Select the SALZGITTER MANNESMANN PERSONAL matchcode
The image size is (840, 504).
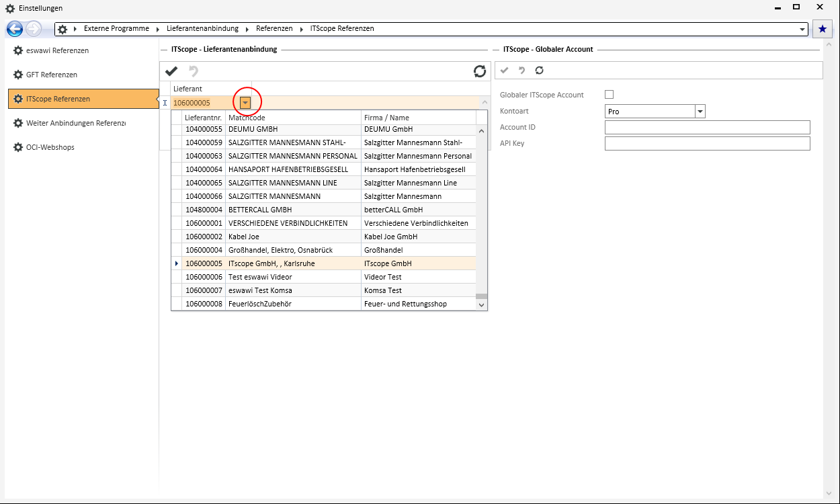coord(293,156)
